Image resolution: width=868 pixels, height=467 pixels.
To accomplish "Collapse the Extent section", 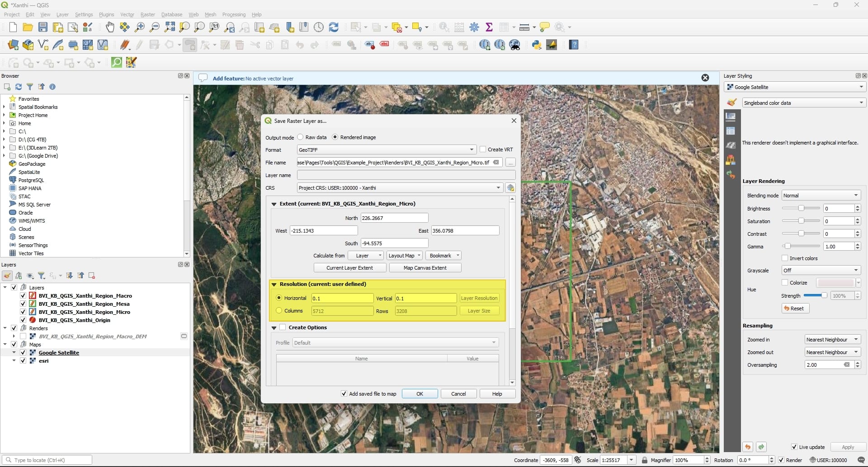I will (x=274, y=204).
